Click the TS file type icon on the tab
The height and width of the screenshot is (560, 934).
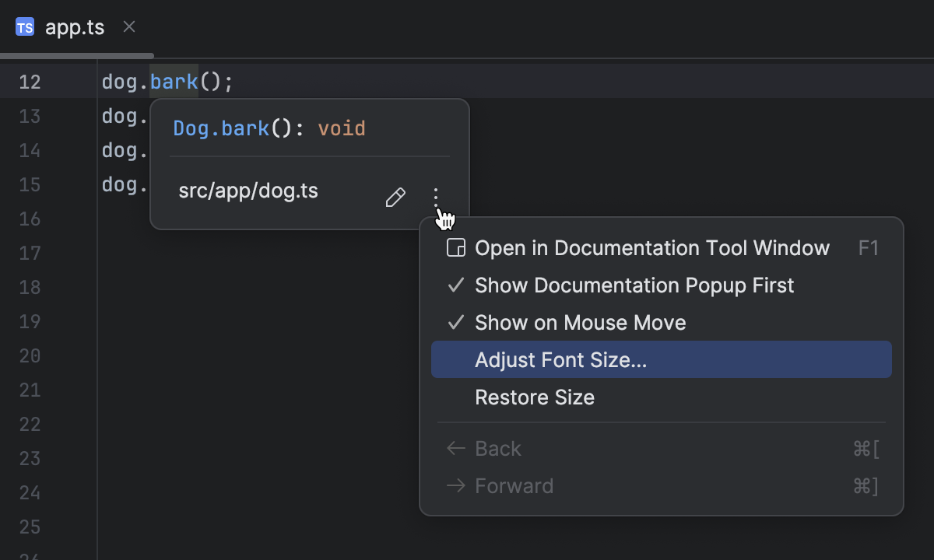(x=24, y=26)
